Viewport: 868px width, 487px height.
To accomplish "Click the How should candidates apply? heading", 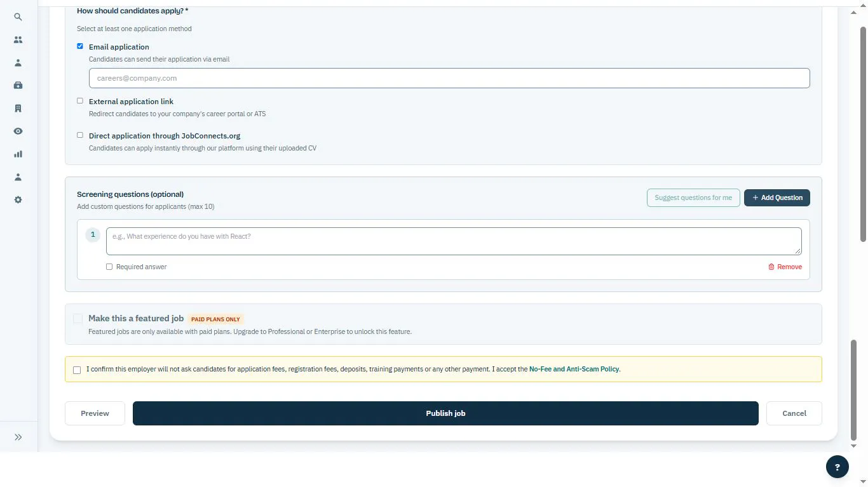I will pos(133,11).
